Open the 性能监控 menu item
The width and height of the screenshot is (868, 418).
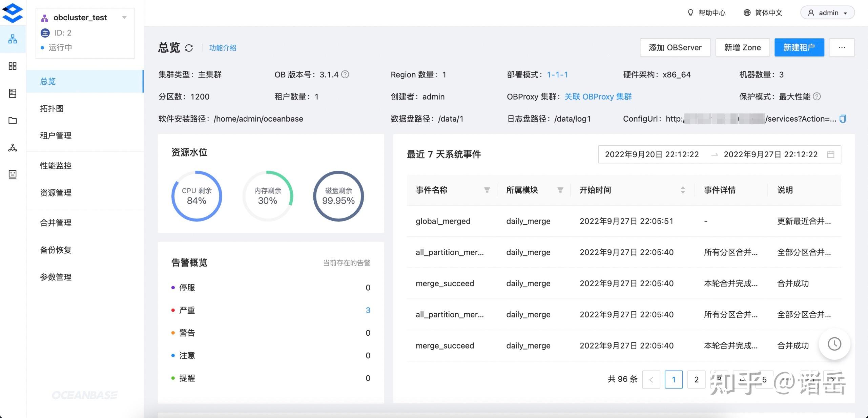point(56,166)
